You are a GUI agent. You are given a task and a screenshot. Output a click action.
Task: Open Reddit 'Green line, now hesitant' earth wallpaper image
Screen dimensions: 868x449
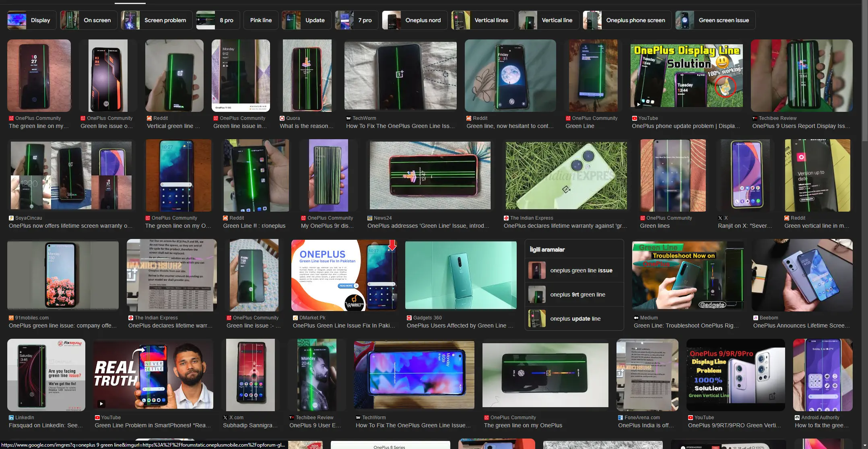point(510,76)
